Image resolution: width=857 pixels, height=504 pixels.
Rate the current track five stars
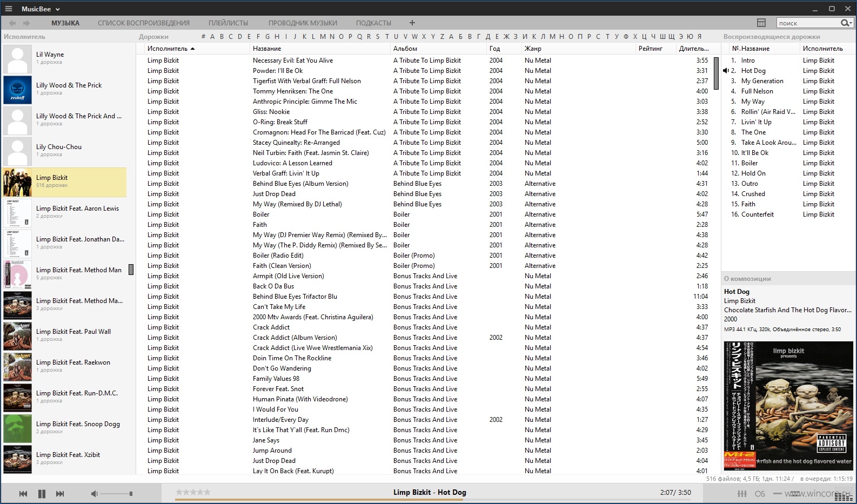point(207,492)
